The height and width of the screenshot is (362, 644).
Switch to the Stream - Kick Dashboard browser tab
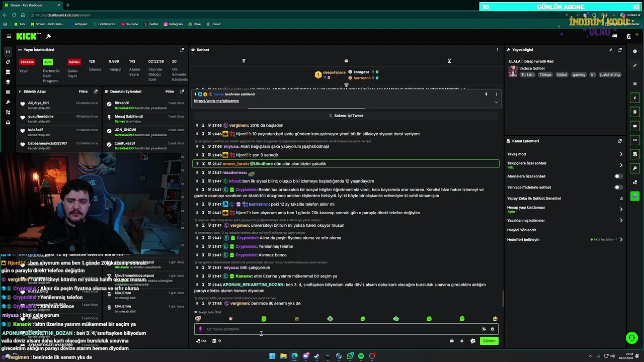click(x=32, y=5)
